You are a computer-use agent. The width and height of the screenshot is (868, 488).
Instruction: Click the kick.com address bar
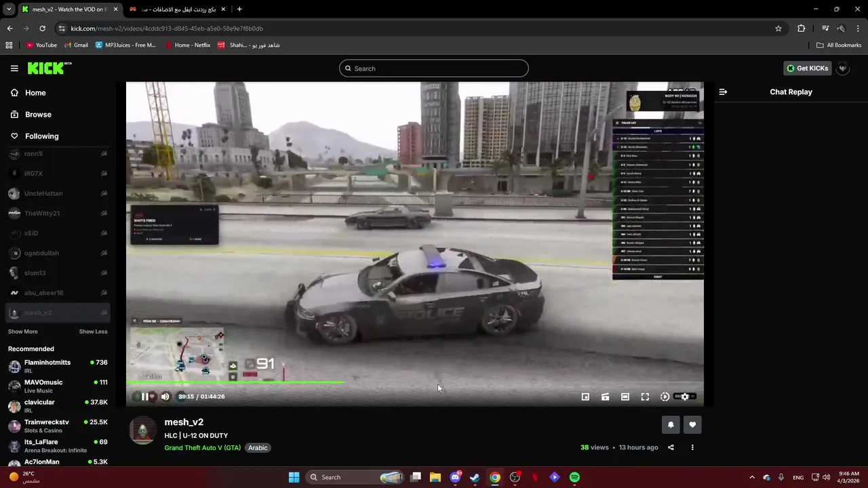click(420, 28)
